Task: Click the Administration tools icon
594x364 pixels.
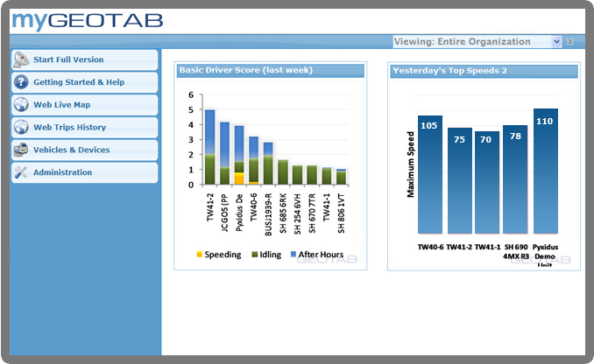Action: point(21,173)
